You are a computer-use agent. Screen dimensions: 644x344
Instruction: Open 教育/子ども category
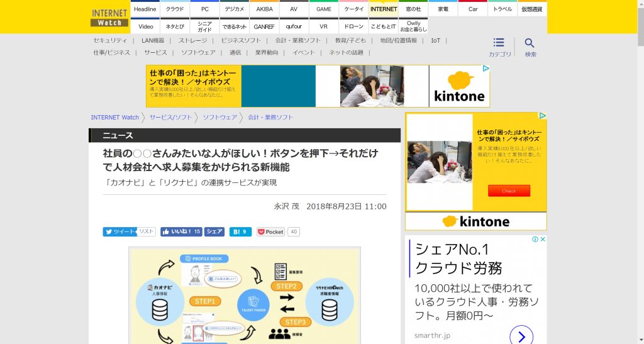pos(350,40)
